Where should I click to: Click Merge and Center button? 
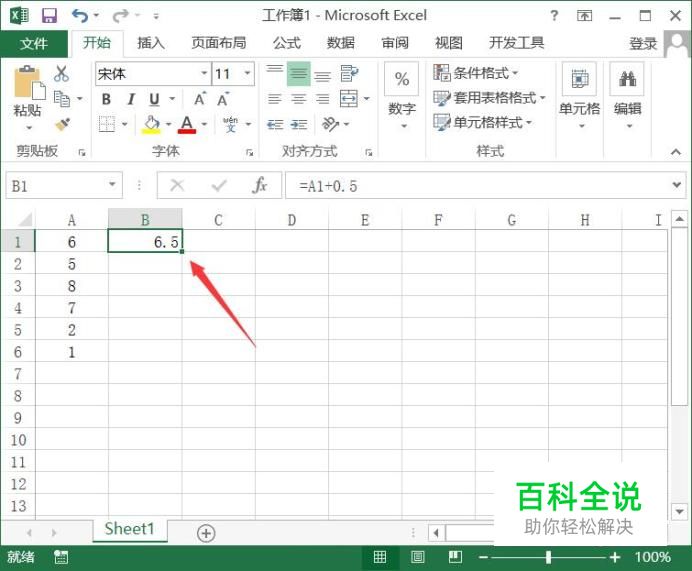tap(349, 99)
